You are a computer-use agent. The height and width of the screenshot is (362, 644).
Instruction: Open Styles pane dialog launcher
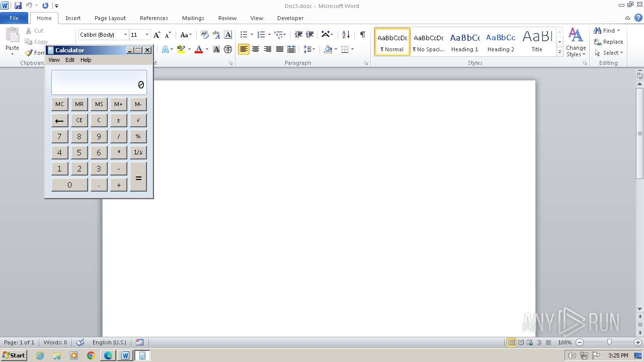click(x=585, y=63)
